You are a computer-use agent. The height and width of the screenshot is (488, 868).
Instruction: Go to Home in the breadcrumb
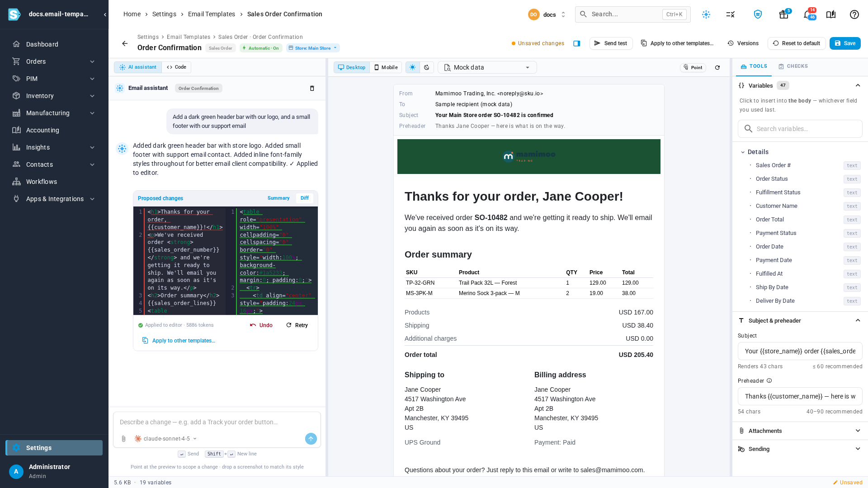tap(132, 14)
